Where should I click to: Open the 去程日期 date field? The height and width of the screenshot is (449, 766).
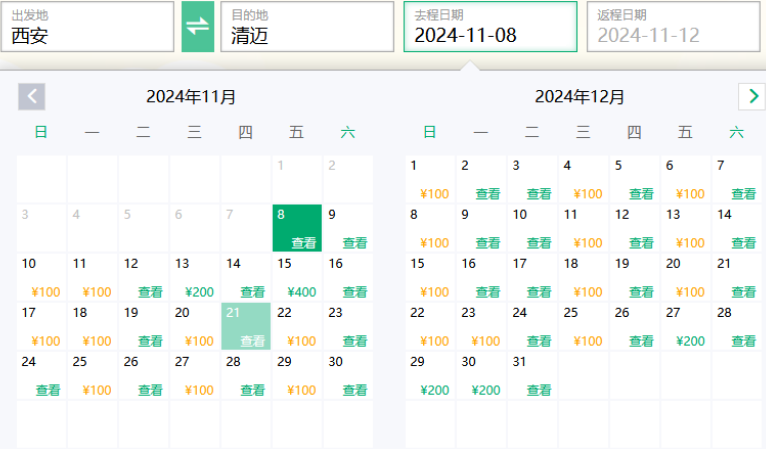(490, 27)
